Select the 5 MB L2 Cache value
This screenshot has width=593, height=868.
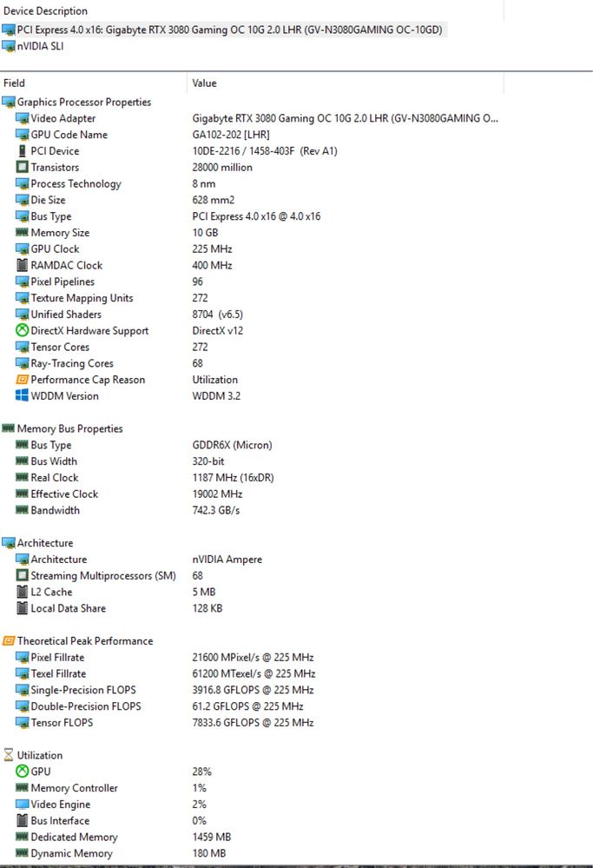click(x=203, y=592)
